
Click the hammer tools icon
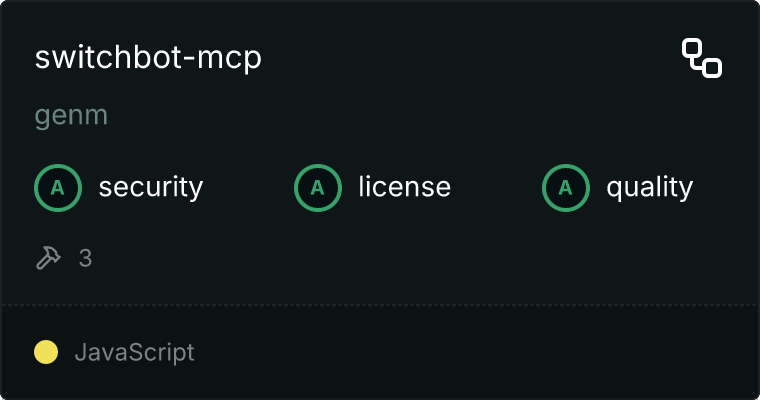[48, 257]
